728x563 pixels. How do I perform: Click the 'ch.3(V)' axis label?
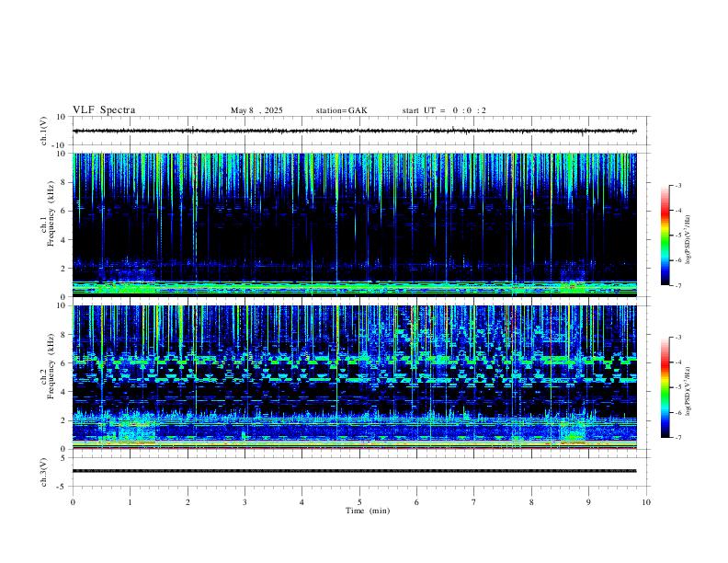click(44, 472)
